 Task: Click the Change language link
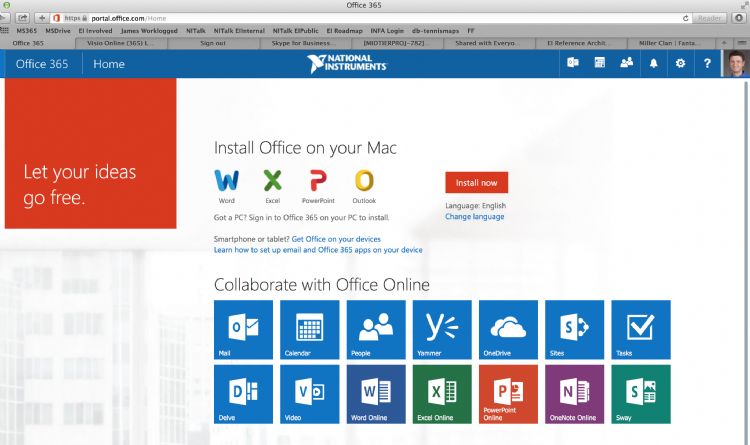coord(474,217)
